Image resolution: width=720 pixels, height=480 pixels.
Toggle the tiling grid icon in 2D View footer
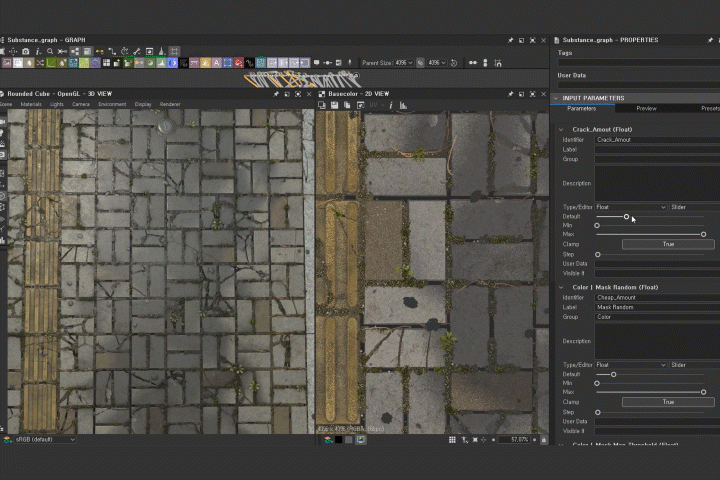point(452,440)
